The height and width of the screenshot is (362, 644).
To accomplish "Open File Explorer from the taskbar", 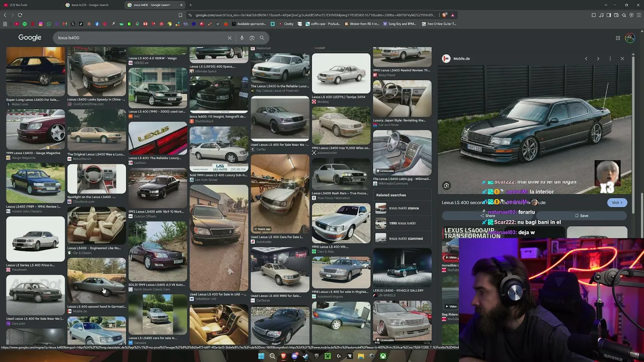I will [x=361, y=356].
